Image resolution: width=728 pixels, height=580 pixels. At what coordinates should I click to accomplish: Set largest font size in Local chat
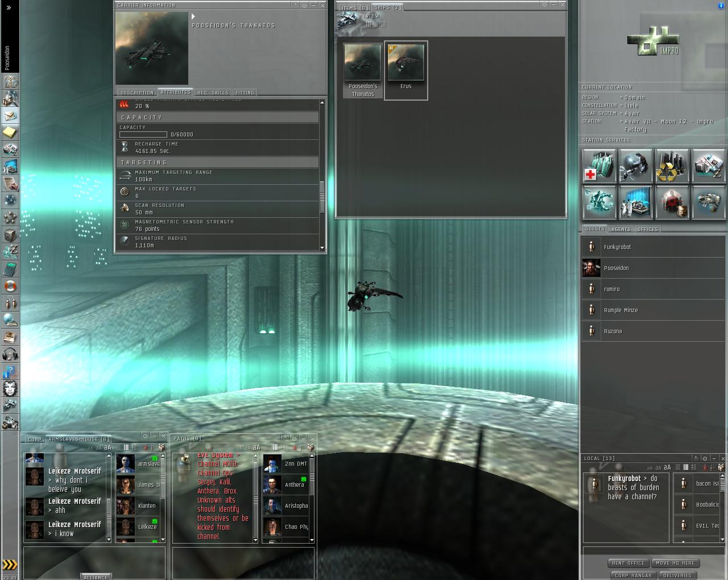click(x=667, y=468)
